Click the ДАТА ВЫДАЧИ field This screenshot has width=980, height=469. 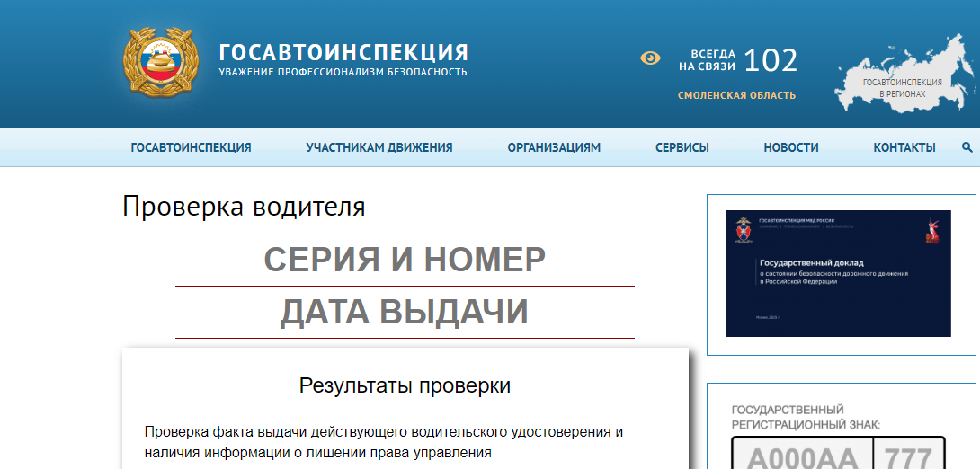point(405,312)
